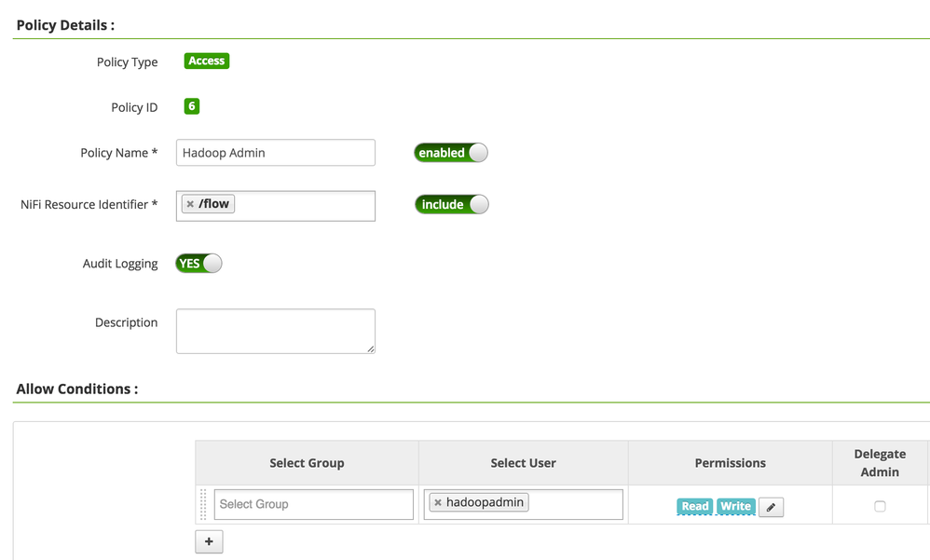Toggle the include resource switch

click(x=452, y=204)
